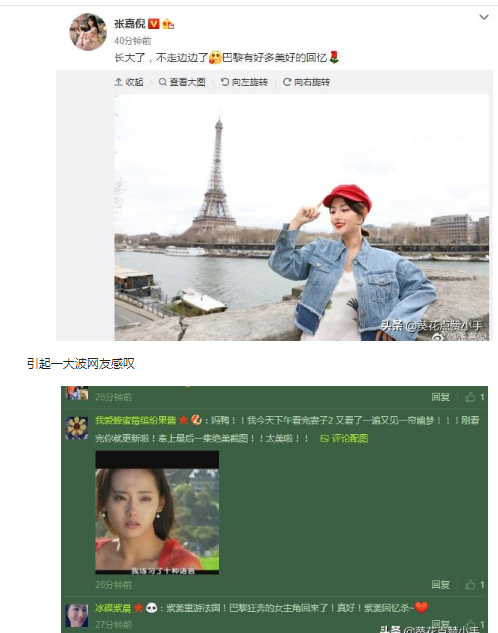Click 回复 under the image comment
Image resolution: width=498 pixels, height=633 pixels.
(x=440, y=585)
